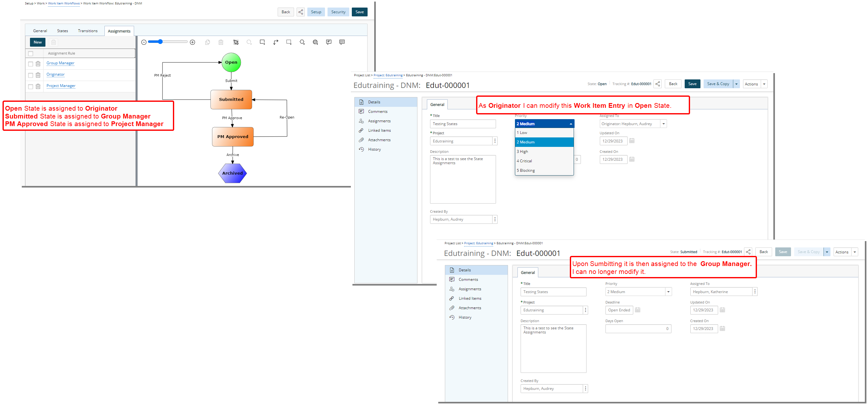Select the Assignments workflow tab
The width and height of the screenshot is (868, 405).
click(x=119, y=31)
